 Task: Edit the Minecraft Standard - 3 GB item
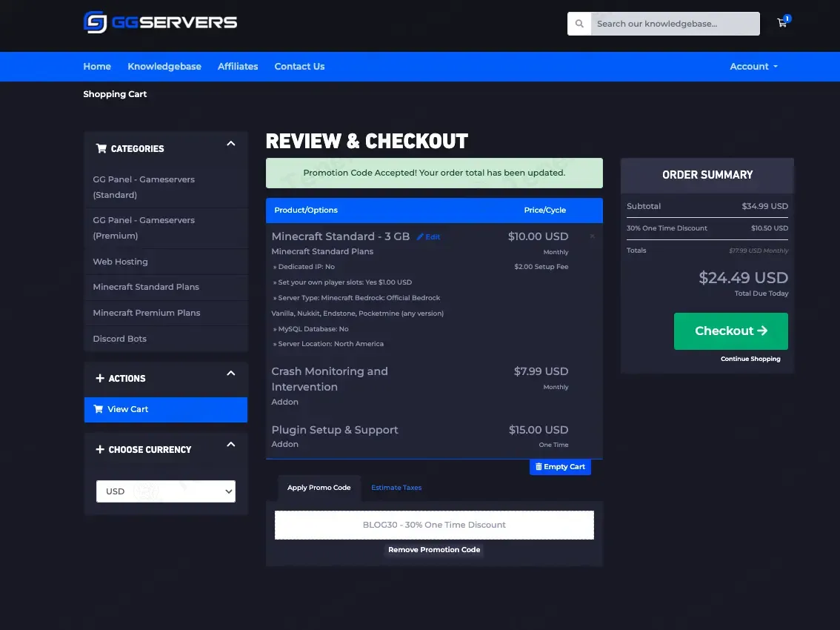pyautogui.click(x=429, y=236)
